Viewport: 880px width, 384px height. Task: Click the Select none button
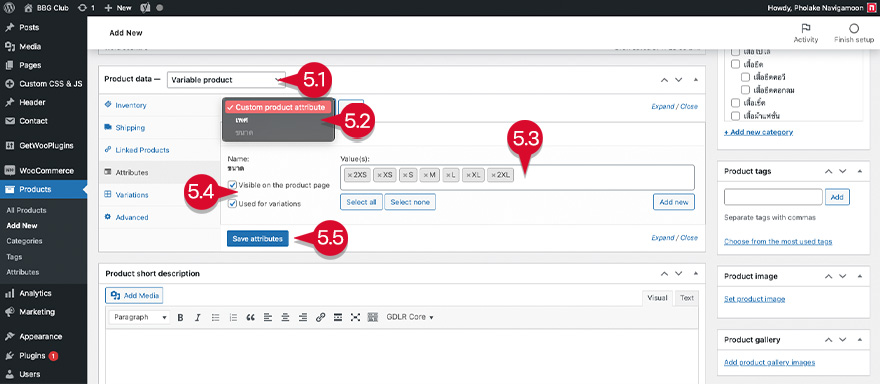tap(410, 202)
